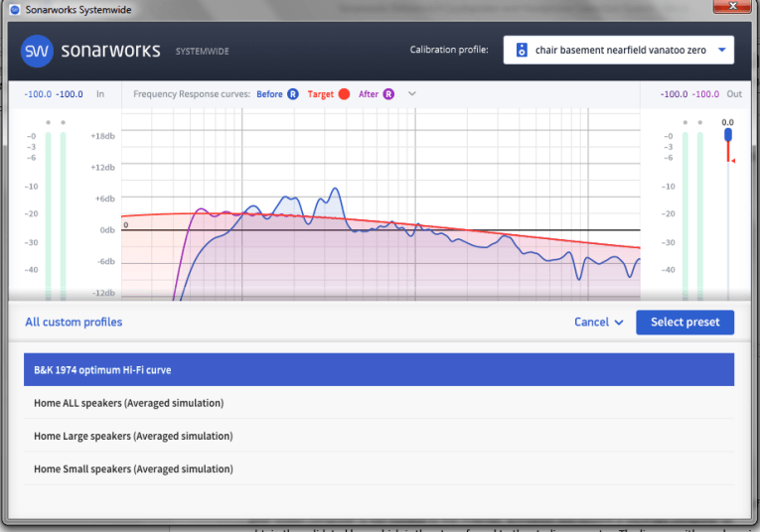This screenshot has height=532, width=760.
Task: Click the Target curve label
Action: 320,94
